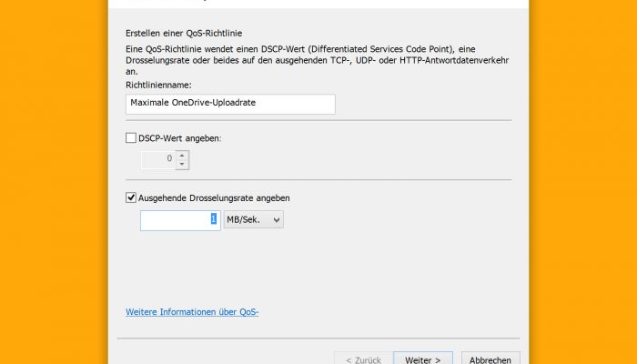Click the 'DSCP-Wert angeben:' label text
The image size is (637, 364).
180,138
